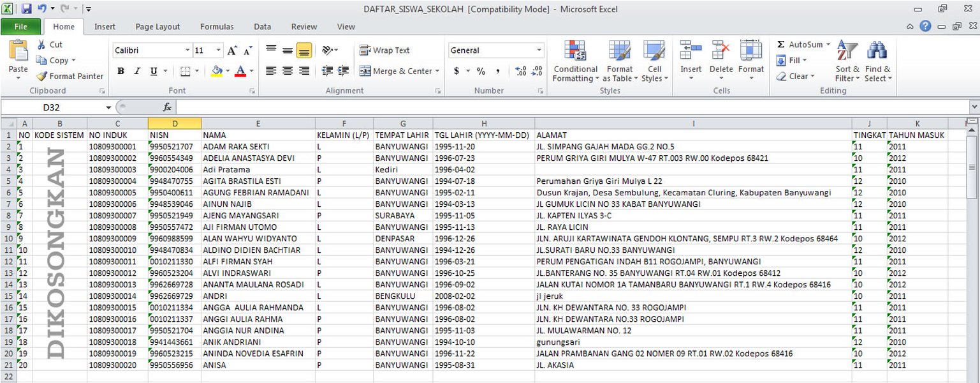Open the Cell Styles gallery

click(x=654, y=61)
